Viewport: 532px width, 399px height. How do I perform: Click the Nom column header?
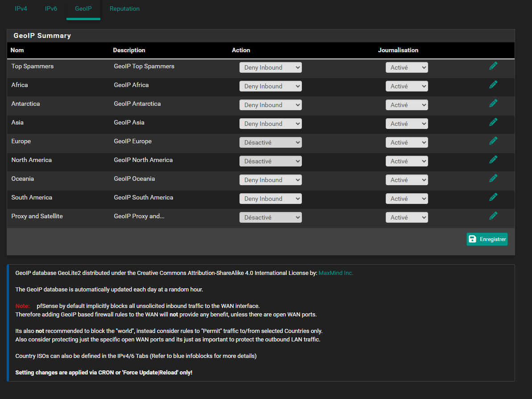click(x=17, y=50)
